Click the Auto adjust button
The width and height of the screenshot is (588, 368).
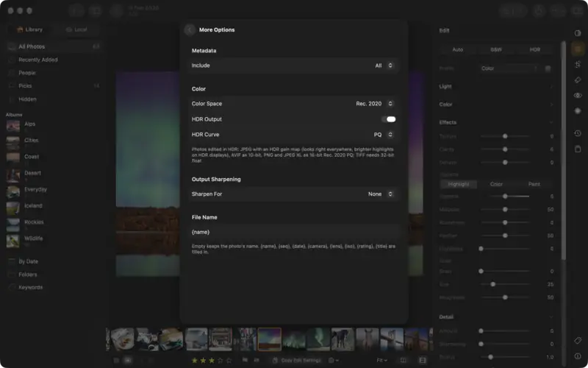click(x=457, y=49)
